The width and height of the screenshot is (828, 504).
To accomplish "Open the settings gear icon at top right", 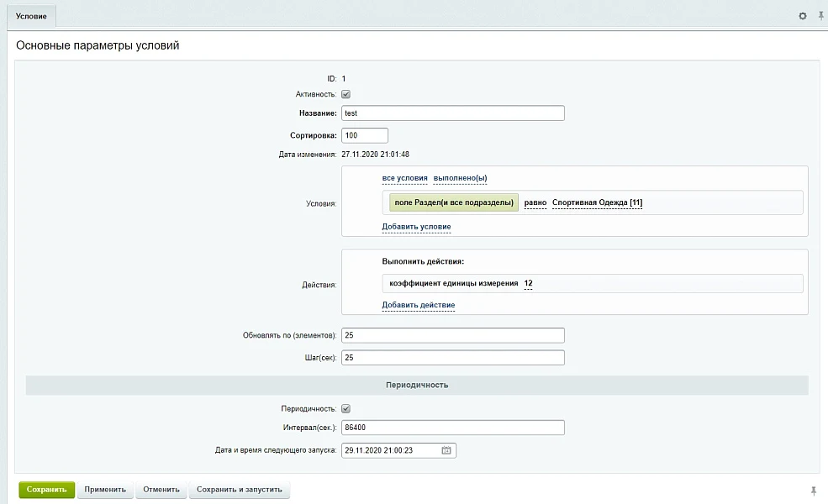I will coord(802,16).
